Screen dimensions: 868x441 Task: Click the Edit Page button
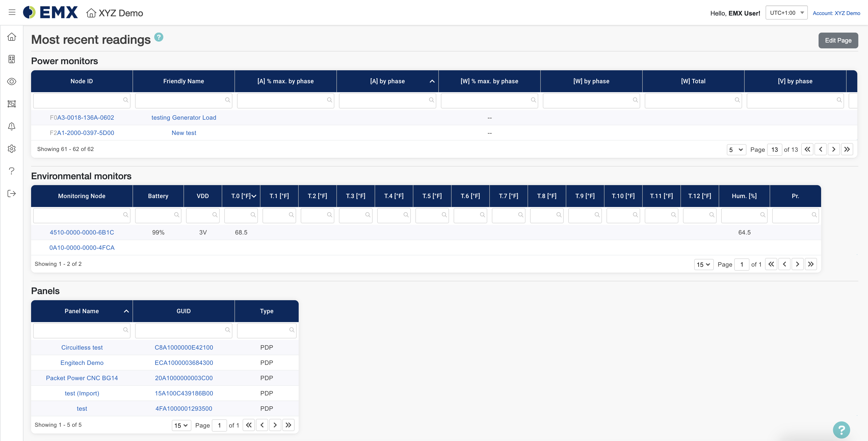[839, 40]
